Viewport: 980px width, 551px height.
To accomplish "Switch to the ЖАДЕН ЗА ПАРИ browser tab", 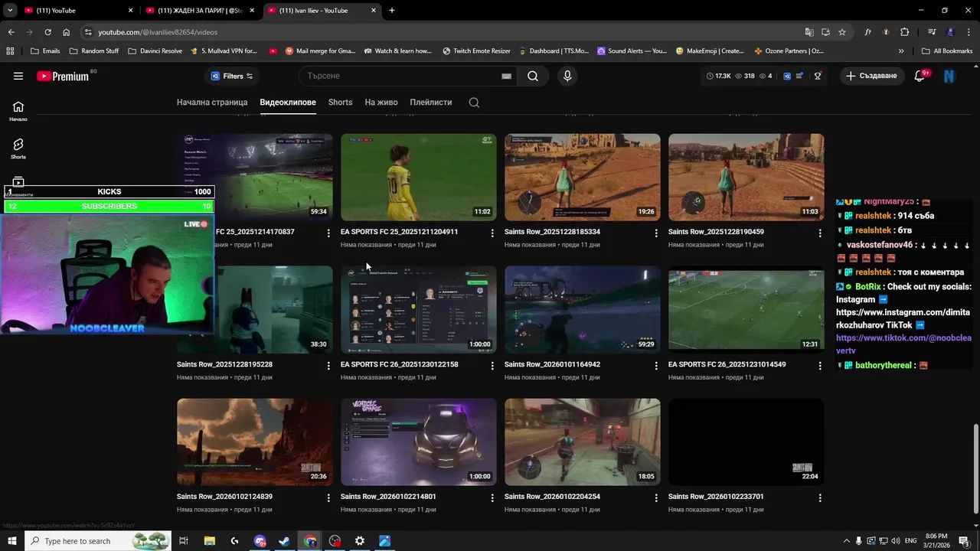I will pos(198,11).
